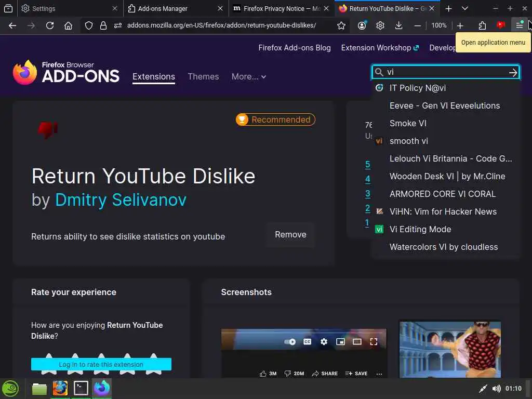532x399 pixels.
Task: Zoom in with the plus button
Action: point(460,25)
